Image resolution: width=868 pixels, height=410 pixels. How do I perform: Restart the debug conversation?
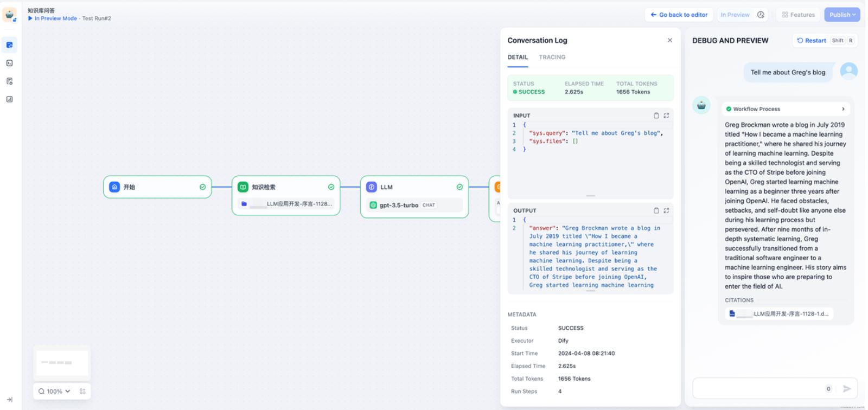point(812,41)
